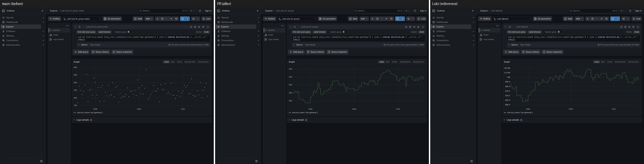Click Kick start your query in the PR (after) panel

301,32
